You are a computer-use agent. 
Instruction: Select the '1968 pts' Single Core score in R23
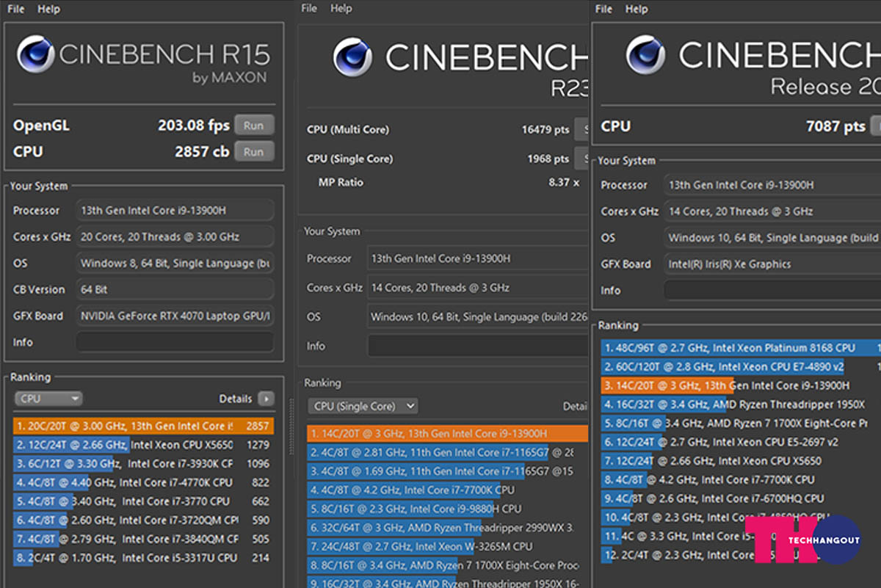548,159
